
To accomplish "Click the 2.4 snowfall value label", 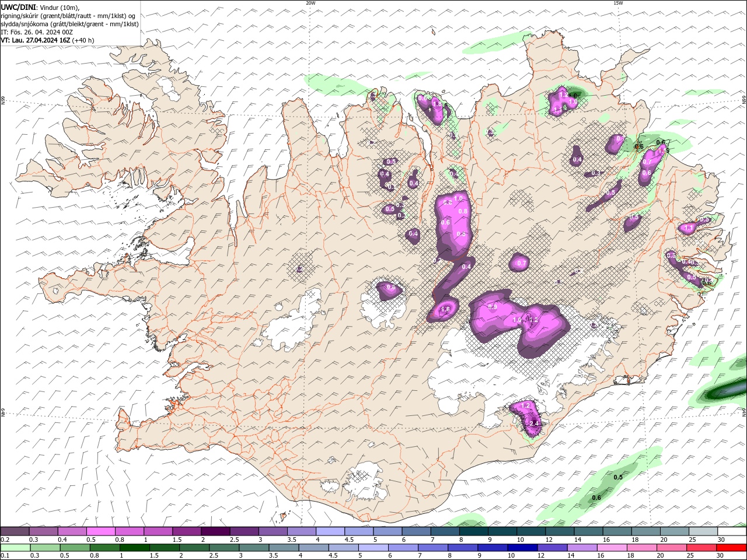I will point(534,423).
